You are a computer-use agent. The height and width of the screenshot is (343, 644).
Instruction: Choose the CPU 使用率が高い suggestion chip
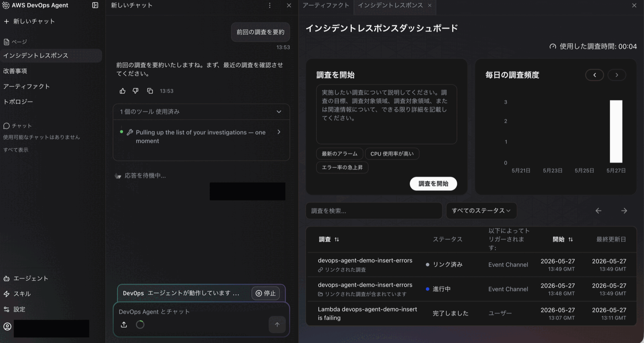(x=392, y=154)
